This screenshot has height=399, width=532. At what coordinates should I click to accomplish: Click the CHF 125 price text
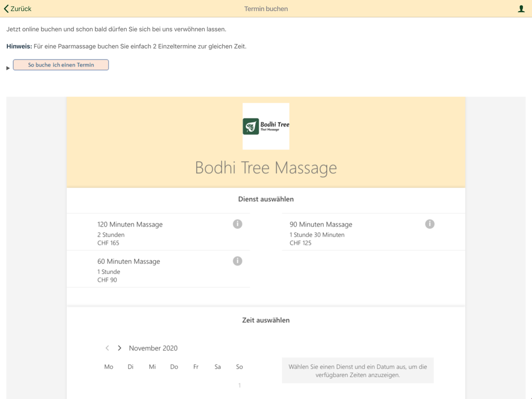(300, 243)
